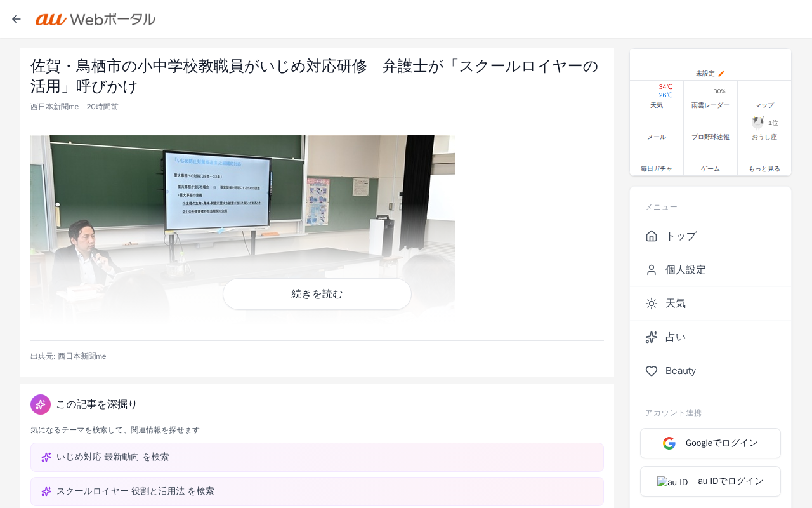
Task: Open the sparkle icon for 占い
Action: pyautogui.click(x=652, y=337)
